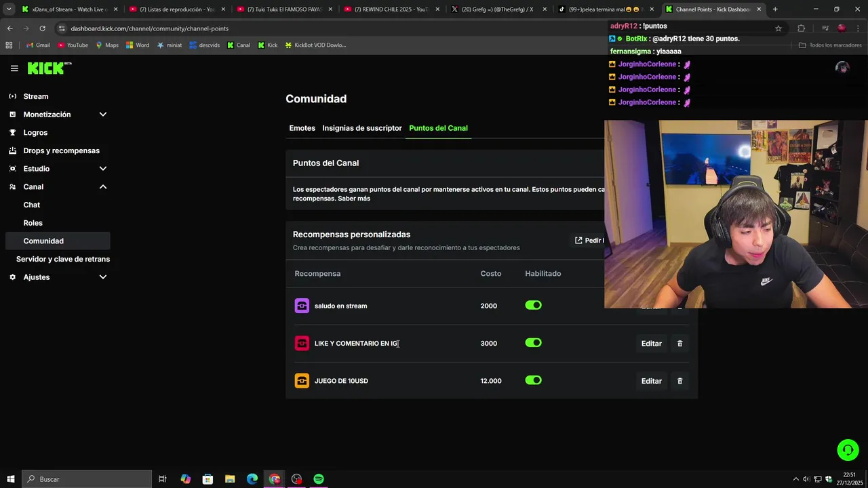Click the Pedir button
Screen dimensions: 868x488
pos(589,241)
